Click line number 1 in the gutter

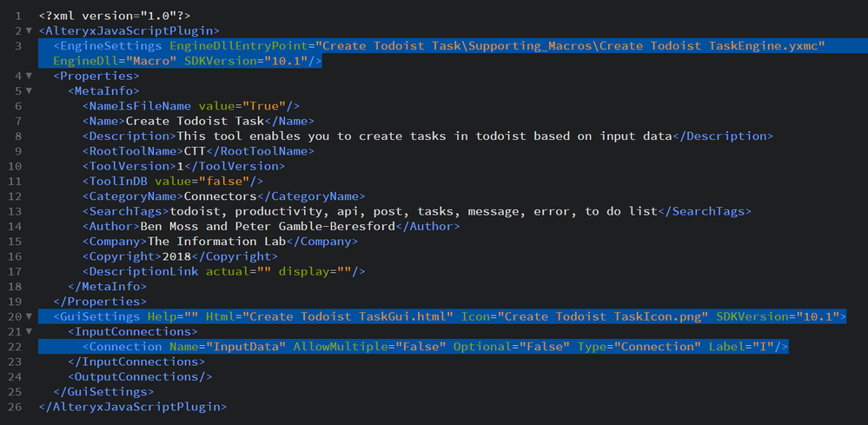[x=19, y=16]
